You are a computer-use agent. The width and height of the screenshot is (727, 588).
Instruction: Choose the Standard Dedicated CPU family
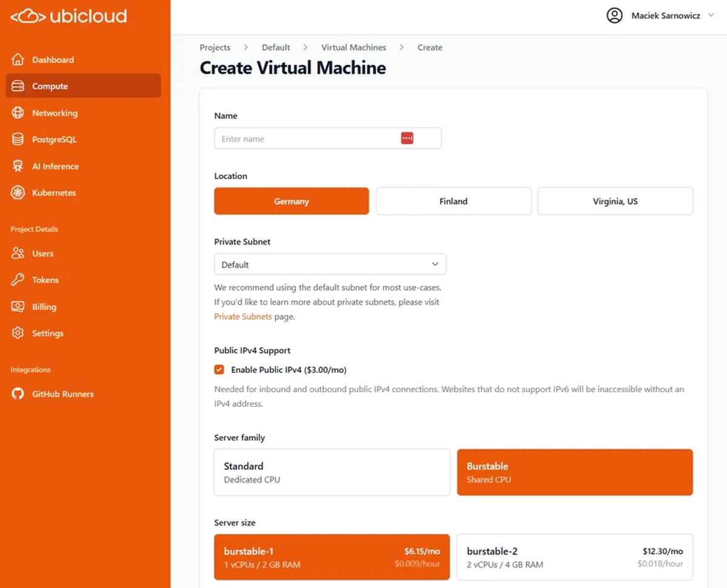331,472
